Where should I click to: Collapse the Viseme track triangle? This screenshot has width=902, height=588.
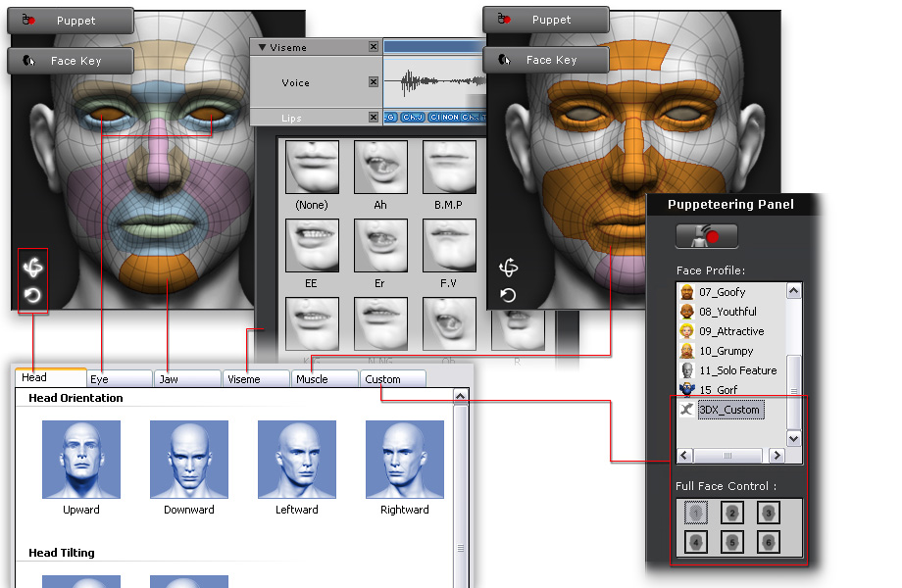pos(263,47)
